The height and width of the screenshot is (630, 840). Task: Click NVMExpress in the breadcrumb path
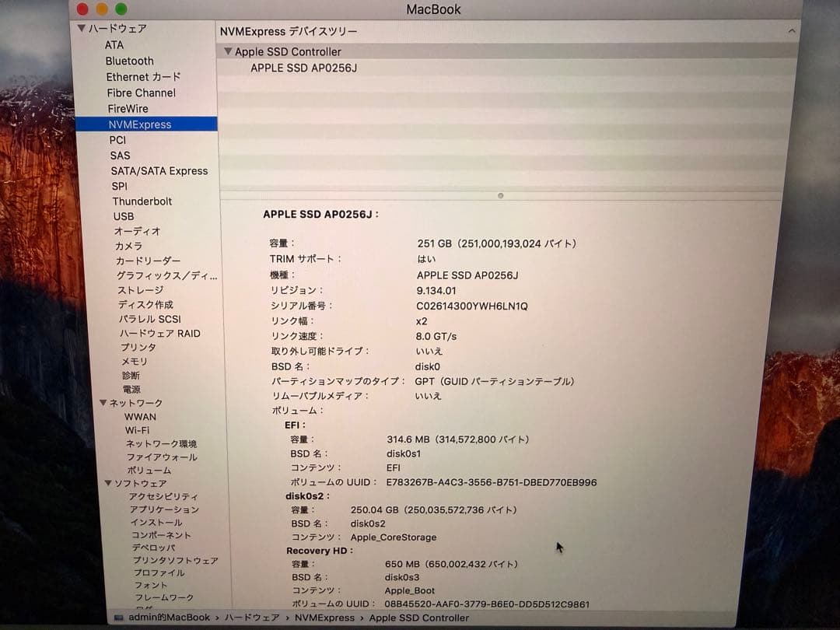click(324, 617)
